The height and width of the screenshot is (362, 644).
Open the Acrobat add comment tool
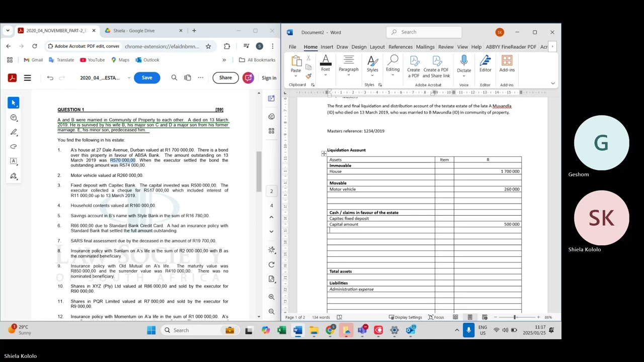point(14,118)
